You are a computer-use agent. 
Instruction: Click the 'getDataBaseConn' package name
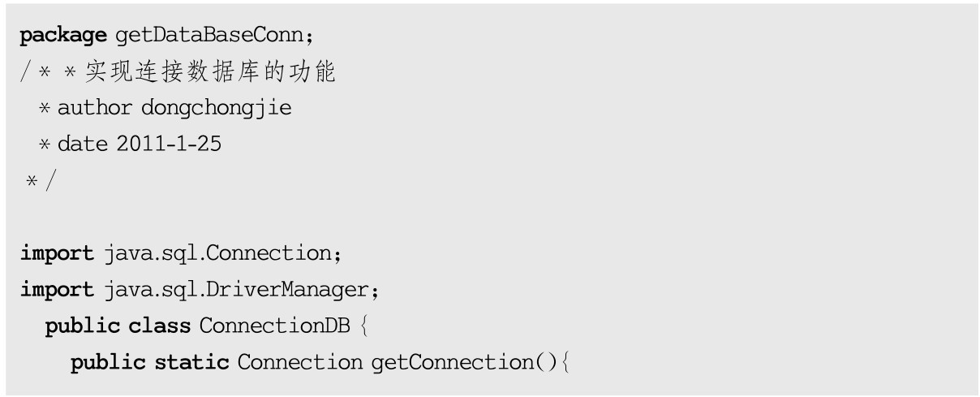[214, 36]
